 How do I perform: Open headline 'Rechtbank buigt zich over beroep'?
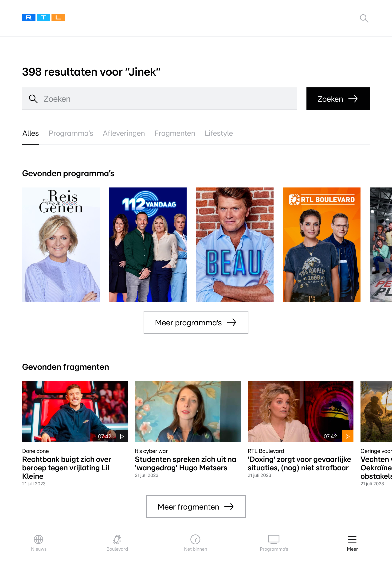coord(67,468)
